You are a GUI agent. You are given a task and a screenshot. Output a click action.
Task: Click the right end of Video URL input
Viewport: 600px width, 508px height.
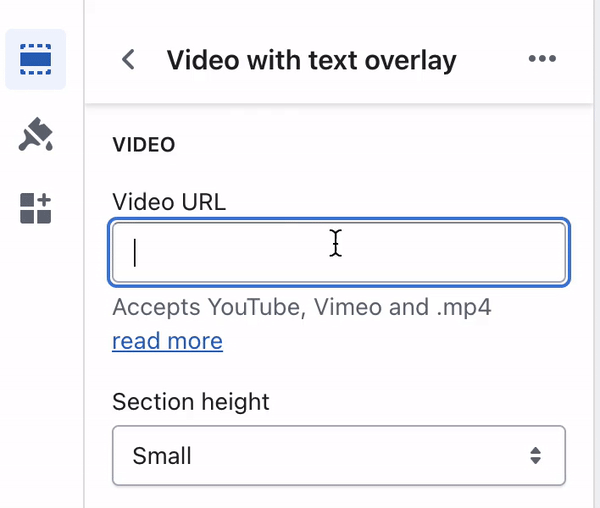pyautogui.click(x=551, y=252)
